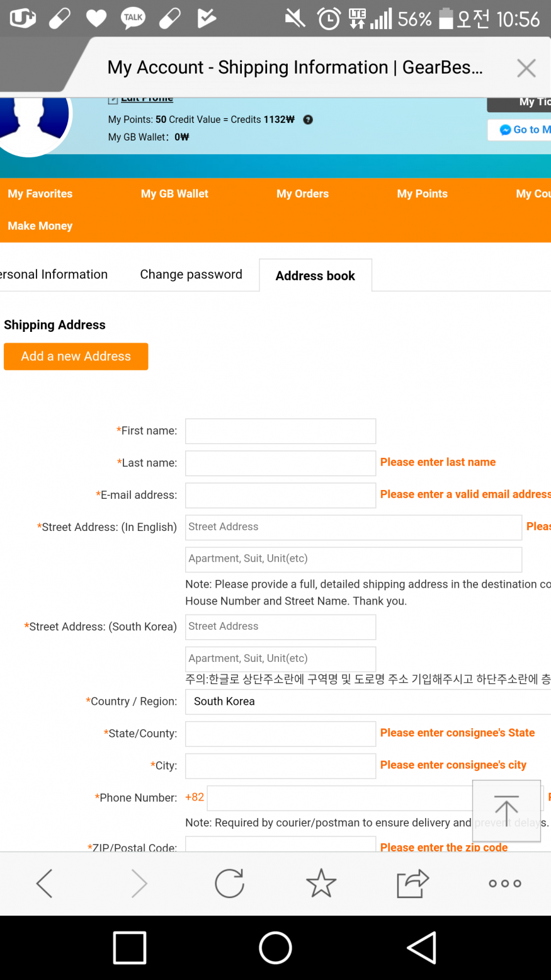This screenshot has height=980, width=551.
Task: Click the credits help question mark icon
Action: [308, 120]
